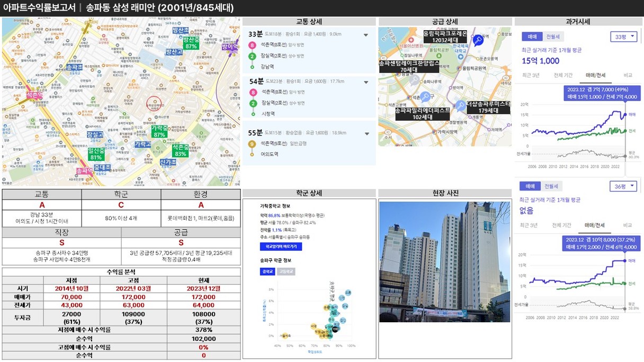The image size is (644, 362).
Task: Click the 송파파밀리에더퍼스트 102세대 label
Action: click(423, 114)
